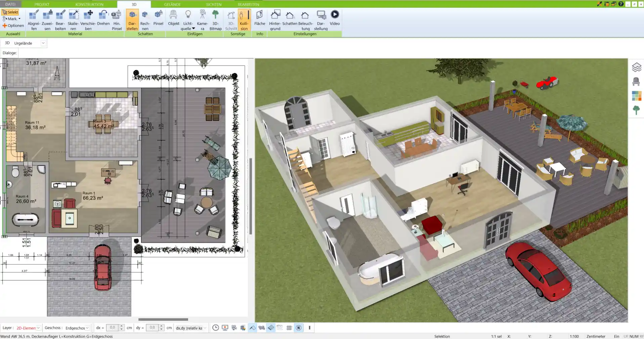Open the bottom toolbar overflow dots
Viewport: 644px width, 339px height.
(x=309, y=328)
